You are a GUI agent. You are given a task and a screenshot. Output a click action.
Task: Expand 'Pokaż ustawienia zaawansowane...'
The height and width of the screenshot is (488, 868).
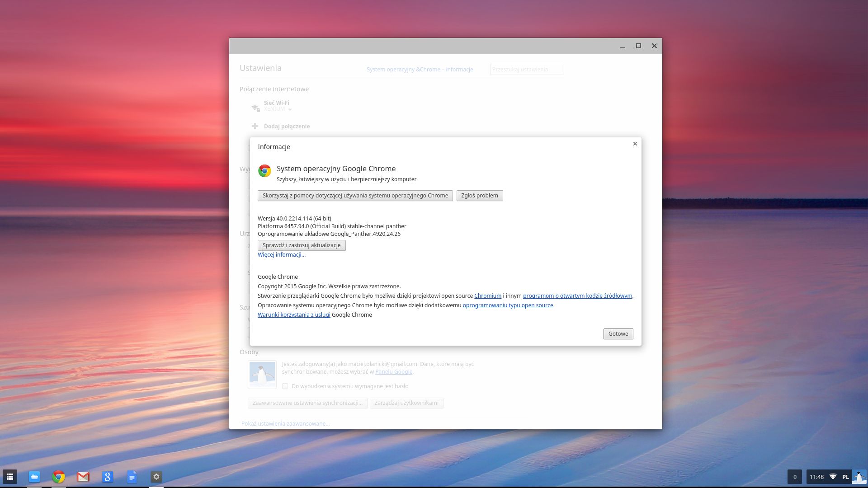click(x=285, y=424)
